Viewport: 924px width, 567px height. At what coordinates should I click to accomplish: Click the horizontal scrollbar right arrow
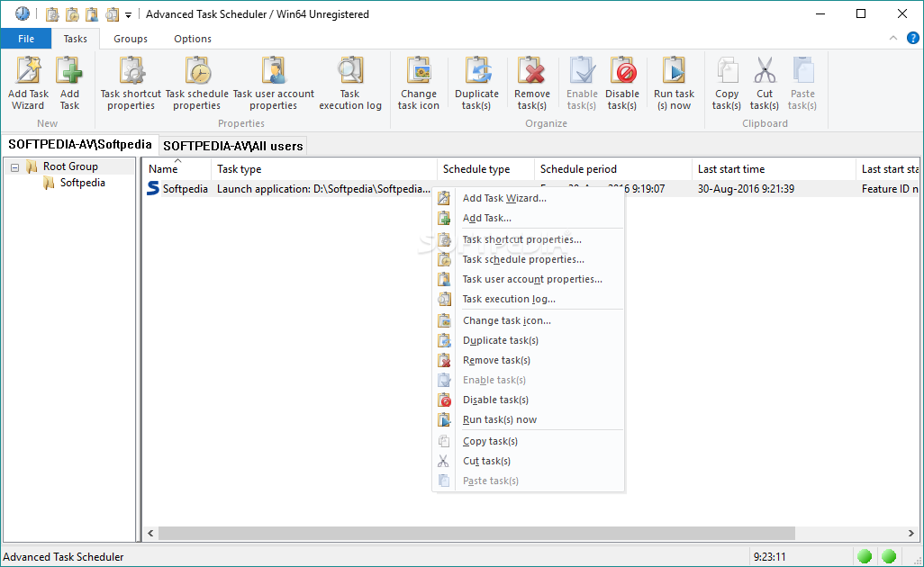click(911, 534)
